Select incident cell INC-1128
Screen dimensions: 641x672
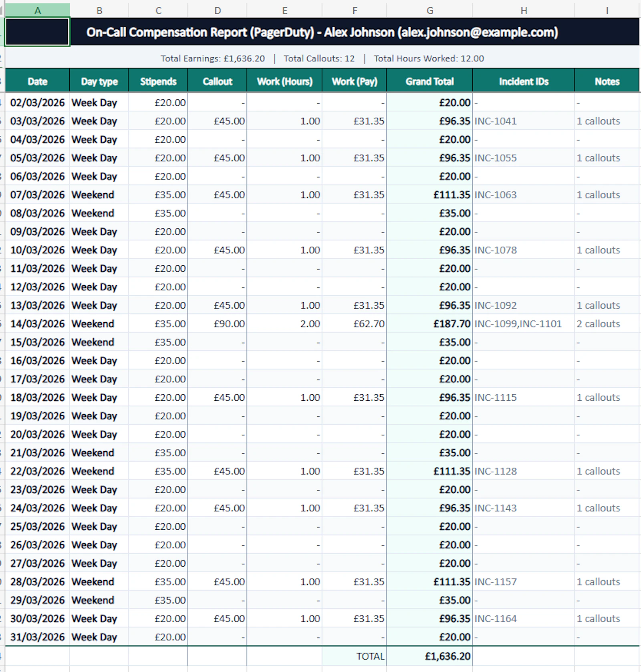point(524,471)
